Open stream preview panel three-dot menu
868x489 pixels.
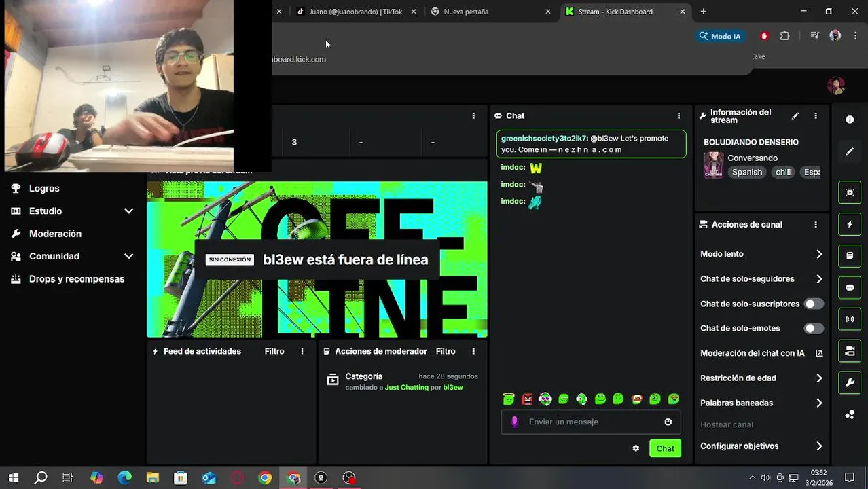pos(473,116)
